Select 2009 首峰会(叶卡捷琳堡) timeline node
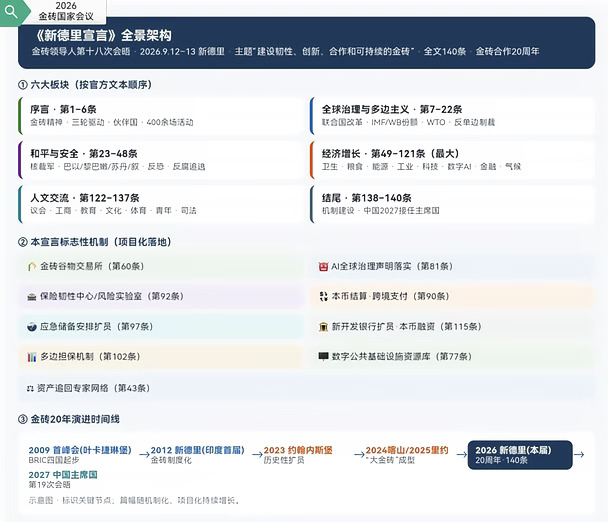Image resolution: width=608 pixels, height=522 pixels. point(80,450)
